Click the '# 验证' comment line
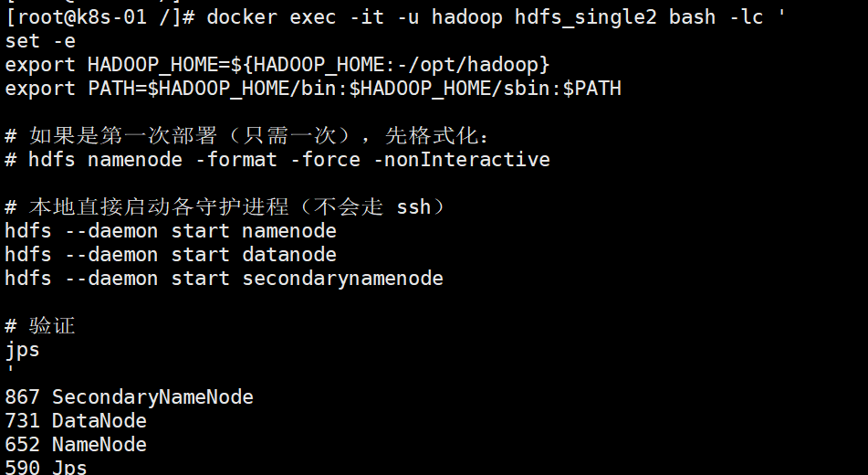 coord(40,326)
